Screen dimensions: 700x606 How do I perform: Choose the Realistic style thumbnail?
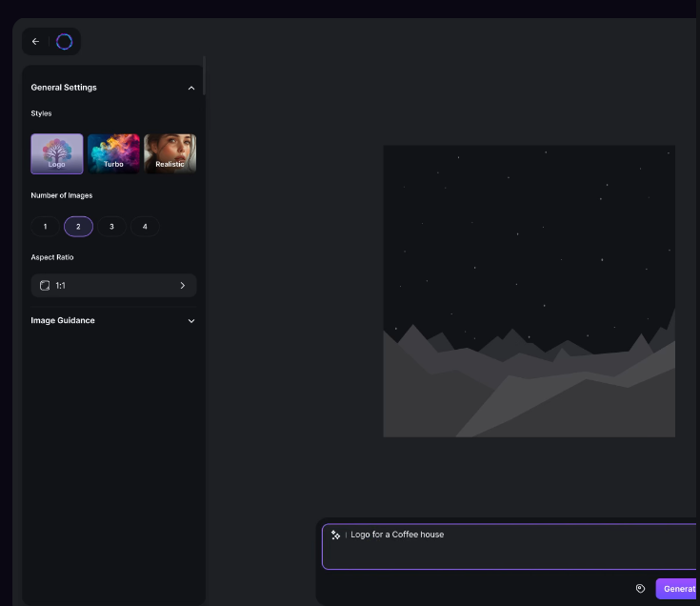pos(170,153)
